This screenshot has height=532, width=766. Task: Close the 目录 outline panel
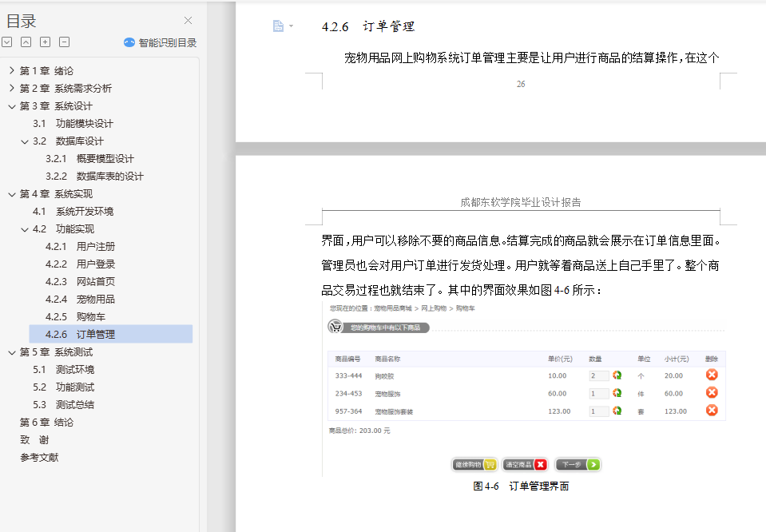188,21
